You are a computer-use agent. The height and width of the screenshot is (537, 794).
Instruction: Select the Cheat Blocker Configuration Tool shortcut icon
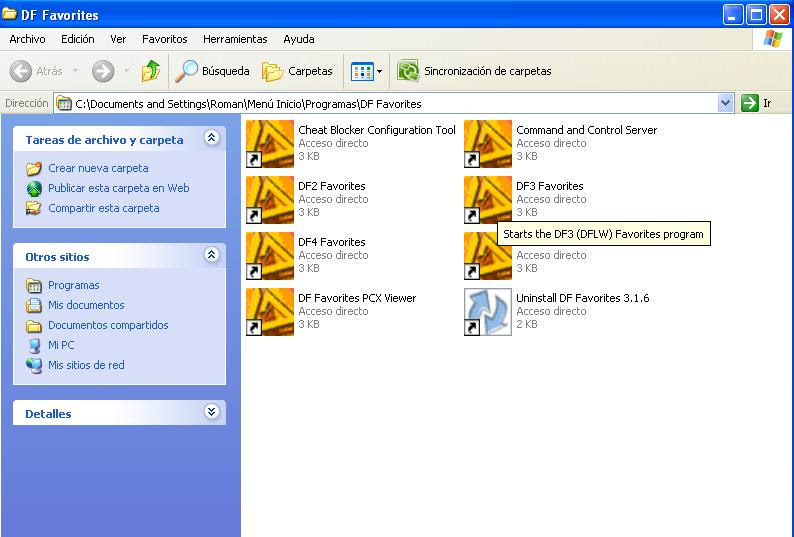[x=270, y=144]
